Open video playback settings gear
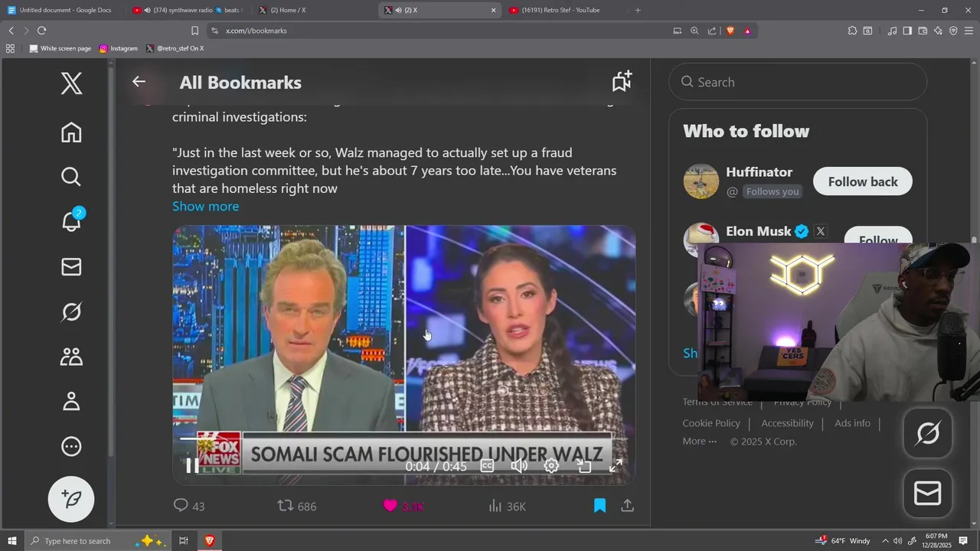The width and height of the screenshot is (980, 551). [x=551, y=465]
